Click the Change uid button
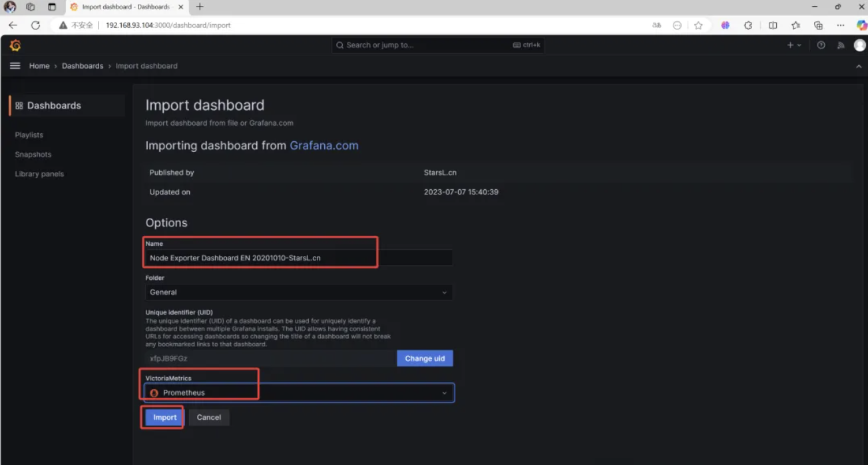The image size is (868, 465). (425, 358)
